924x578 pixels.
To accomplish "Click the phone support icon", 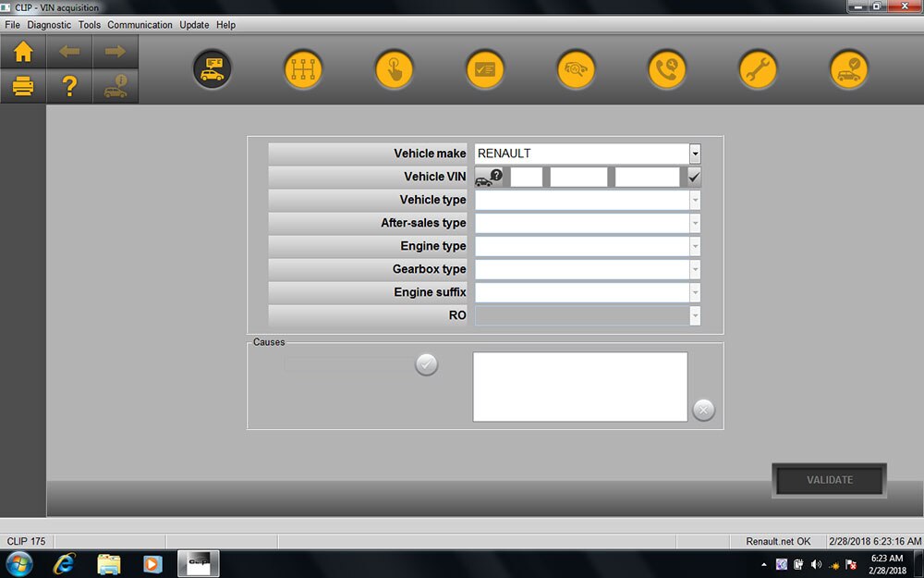I will pyautogui.click(x=667, y=69).
